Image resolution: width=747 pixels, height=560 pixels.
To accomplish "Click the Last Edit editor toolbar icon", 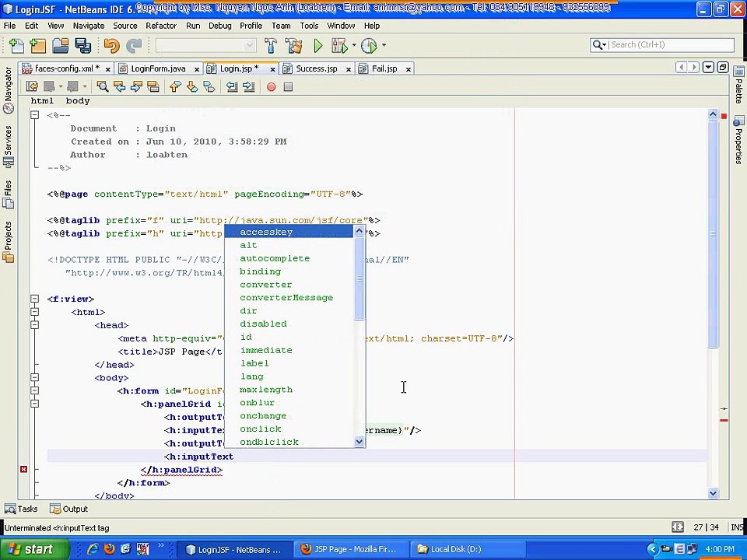I will [x=33, y=86].
